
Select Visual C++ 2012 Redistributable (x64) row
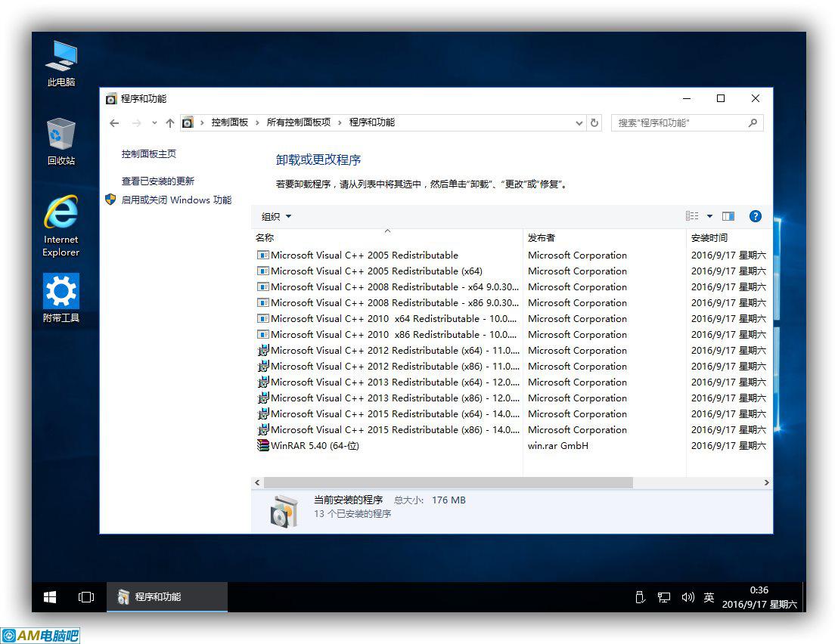click(511, 350)
